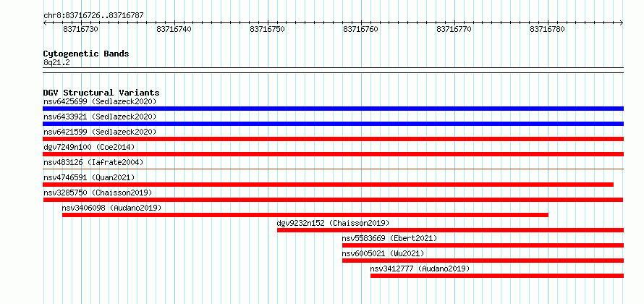Select the red bar under nsv4746591
Viewport: 644px width, 304px height.
click(329, 185)
